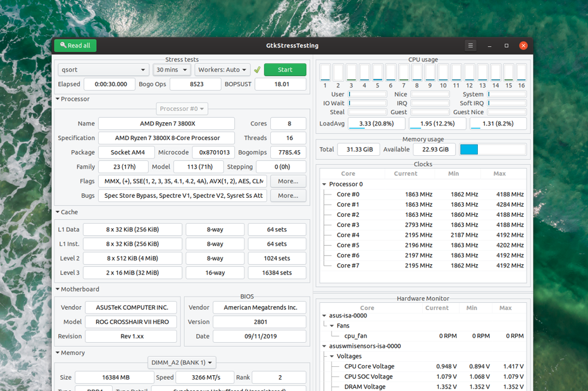The image size is (588, 391).
Task: Select the DRAM Voltage row
Action: click(423, 387)
